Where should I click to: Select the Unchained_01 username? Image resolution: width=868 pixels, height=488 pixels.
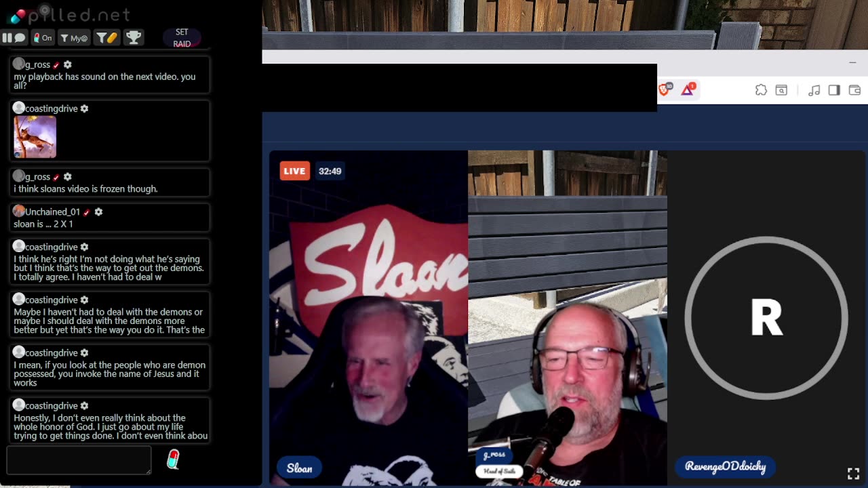point(52,212)
